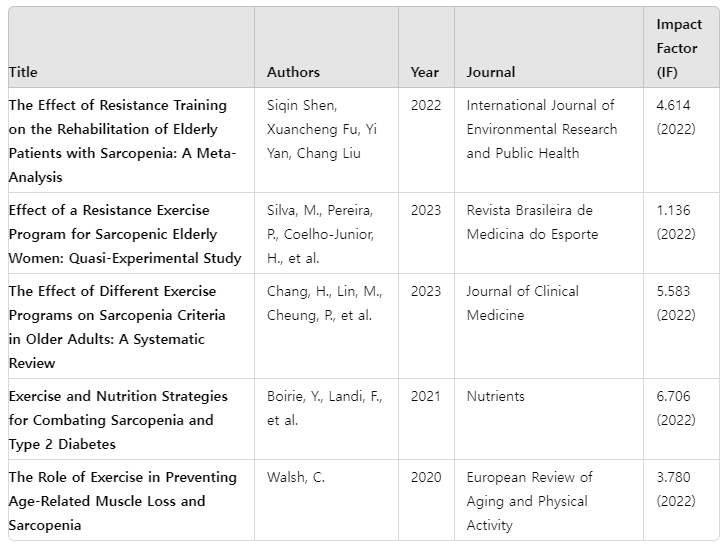Image resolution: width=725 pixels, height=546 pixels.
Task: Click the Revista Brasileira de Medicina journal cell
Action: point(532,222)
